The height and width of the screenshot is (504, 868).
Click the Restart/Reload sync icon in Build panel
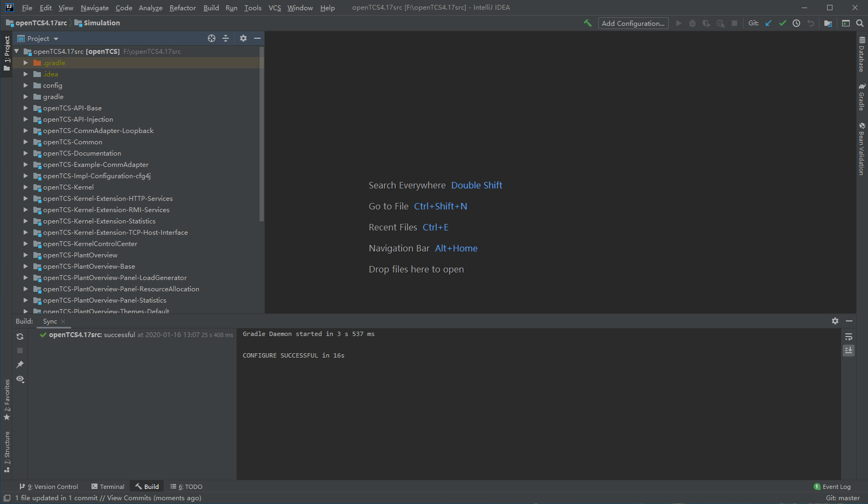(x=20, y=337)
